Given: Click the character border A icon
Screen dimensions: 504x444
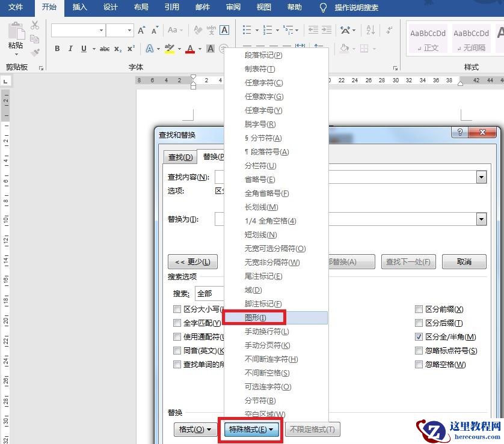Looking at the screenshot, I should (224, 30).
